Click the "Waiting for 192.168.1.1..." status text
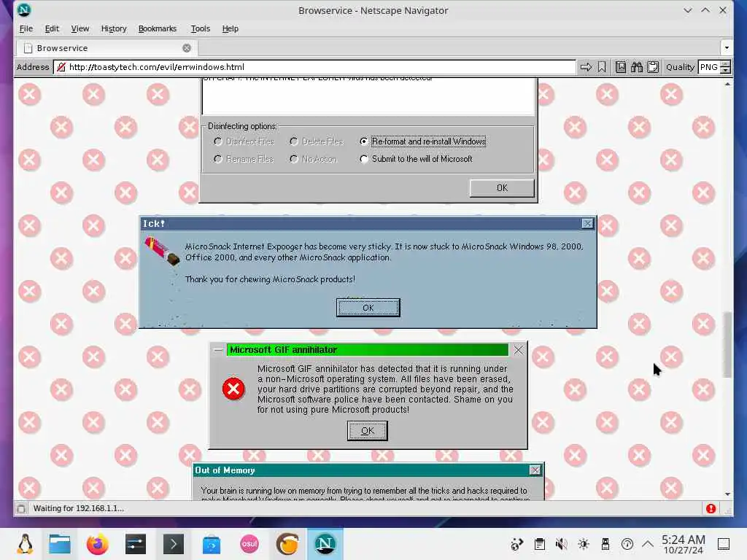The width and height of the screenshot is (747, 560). 79,508
